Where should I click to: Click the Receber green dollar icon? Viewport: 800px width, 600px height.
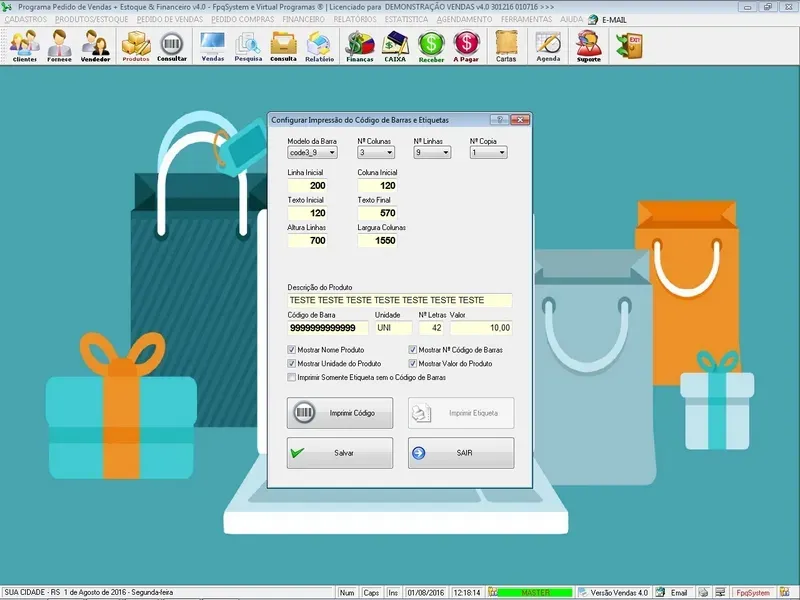point(431,45)
